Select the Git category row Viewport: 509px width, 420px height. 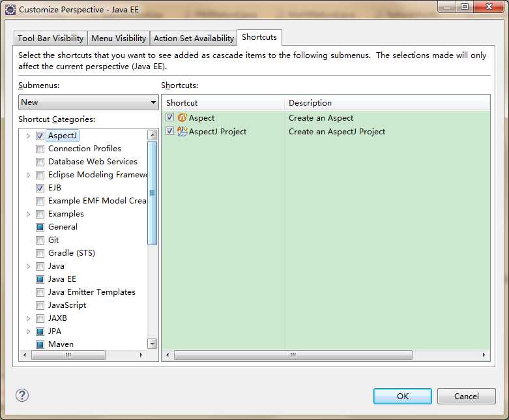click(53, 240)
